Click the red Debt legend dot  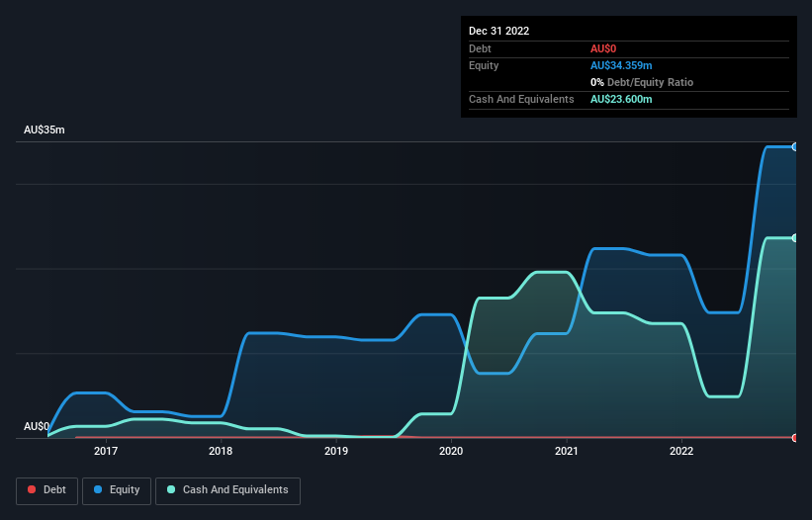pos(32,489)
